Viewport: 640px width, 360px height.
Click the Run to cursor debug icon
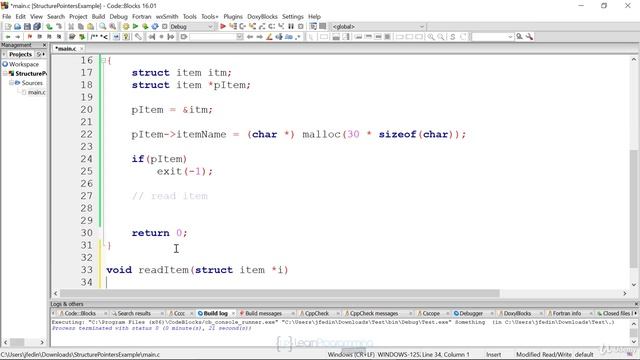233,27
